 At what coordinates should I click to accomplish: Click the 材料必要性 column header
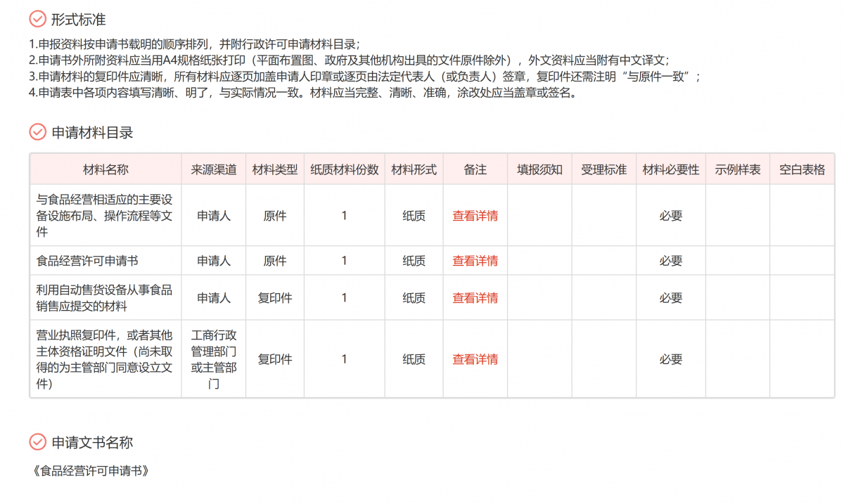coord(670,169)
